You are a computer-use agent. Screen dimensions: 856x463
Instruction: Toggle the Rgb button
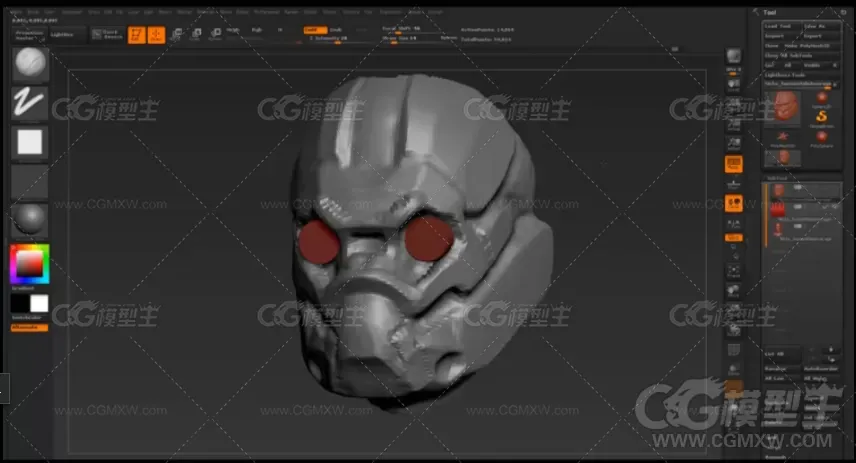point(257,30)
